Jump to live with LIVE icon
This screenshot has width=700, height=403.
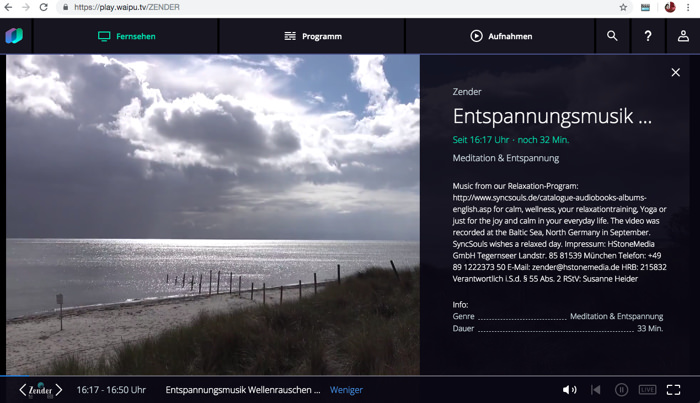pos(647,390)
